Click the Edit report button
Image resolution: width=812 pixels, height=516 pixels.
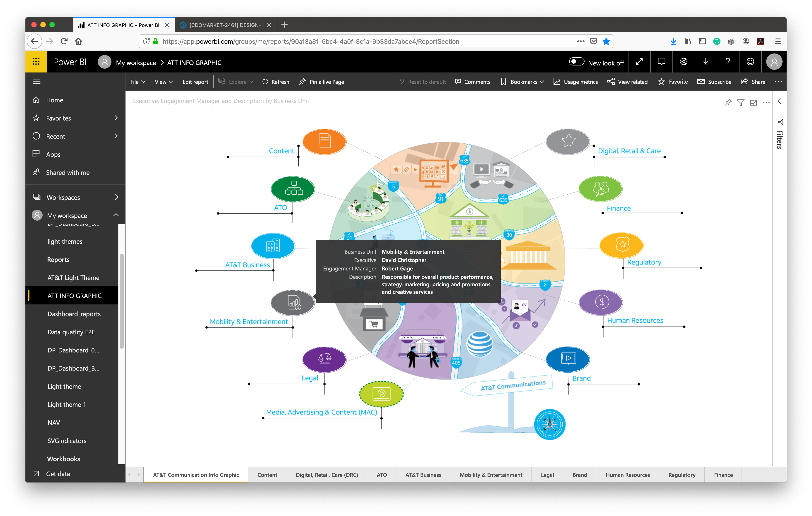[x=195, y=82]
